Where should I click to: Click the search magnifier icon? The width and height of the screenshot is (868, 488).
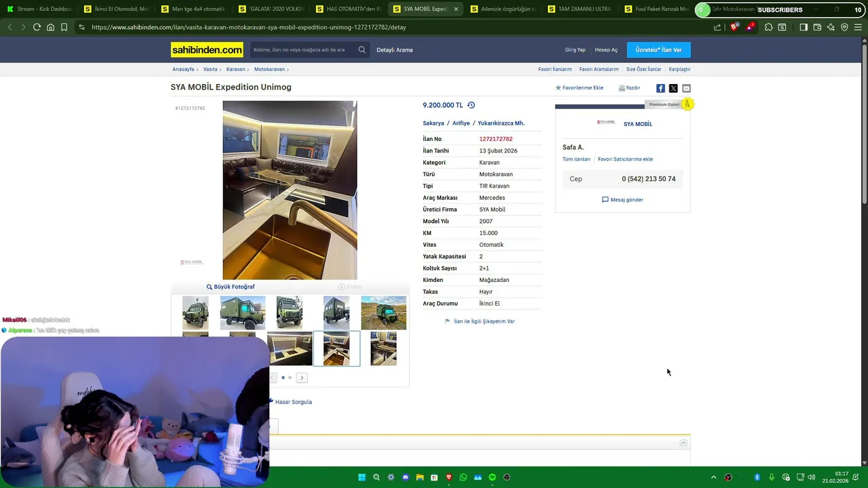(x=361, y=49)
